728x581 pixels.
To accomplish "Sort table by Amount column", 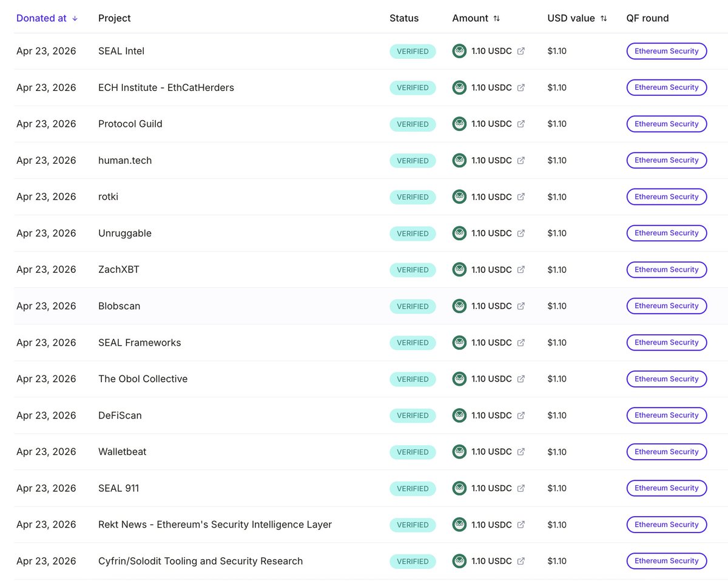I will [x=476, y=18].
